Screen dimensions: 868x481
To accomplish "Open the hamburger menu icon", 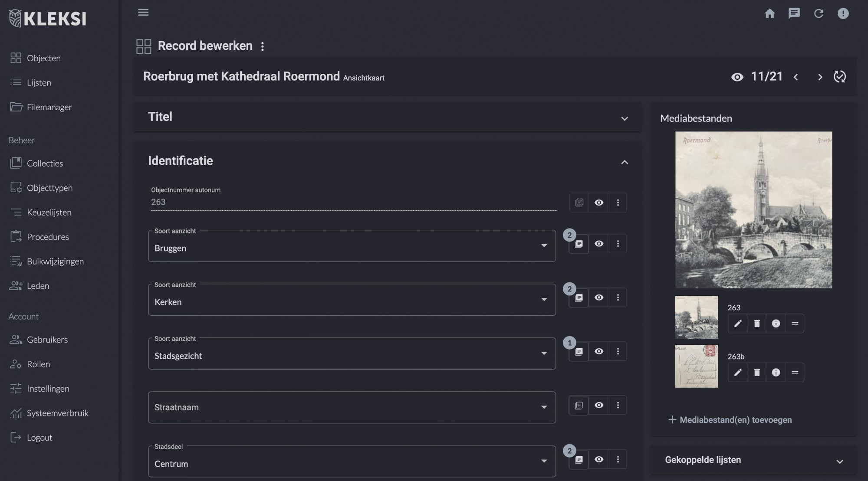I will pyautogui.click(x=143, y=12).
